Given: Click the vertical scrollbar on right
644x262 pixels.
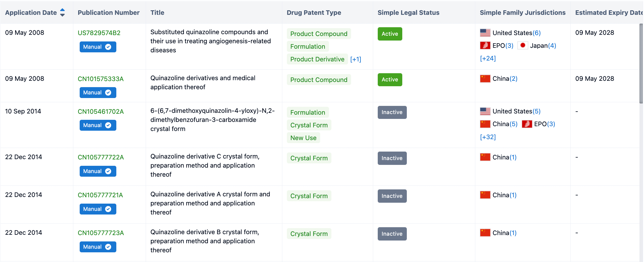Looking at the screenshot, I should point(641,64).
